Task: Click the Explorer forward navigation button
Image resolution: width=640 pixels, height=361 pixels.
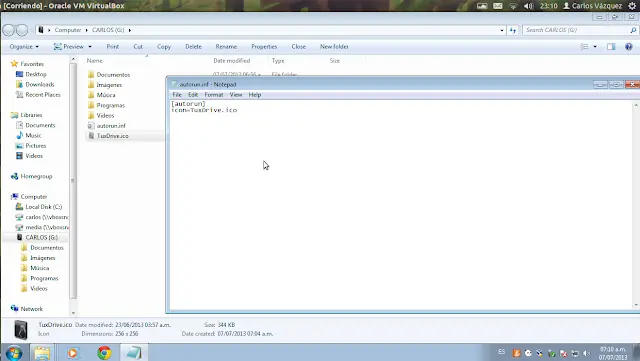Action: coord(22,30)
